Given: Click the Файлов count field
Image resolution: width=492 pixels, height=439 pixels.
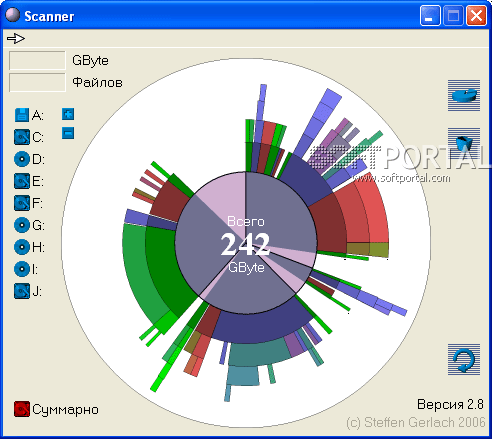Looking at the screenshot, I should [x=37, y=82].
